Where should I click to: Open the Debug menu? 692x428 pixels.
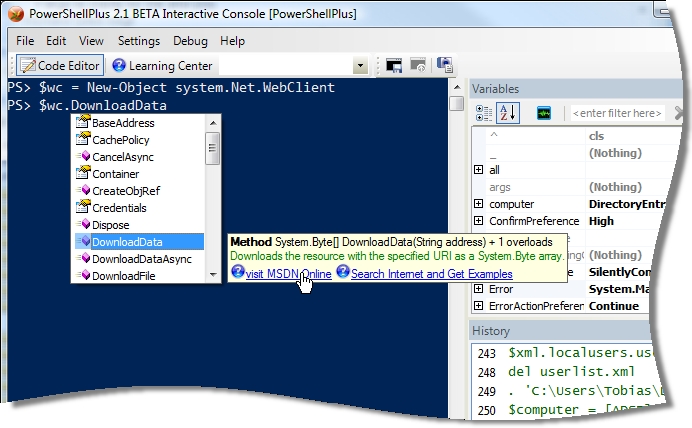[x=190, y=41]
